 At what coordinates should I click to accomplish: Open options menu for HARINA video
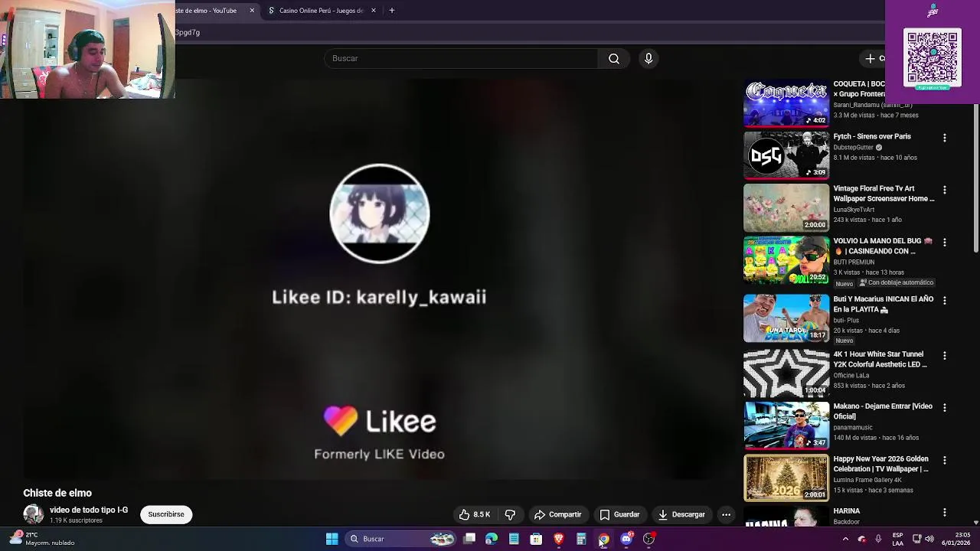944,513
